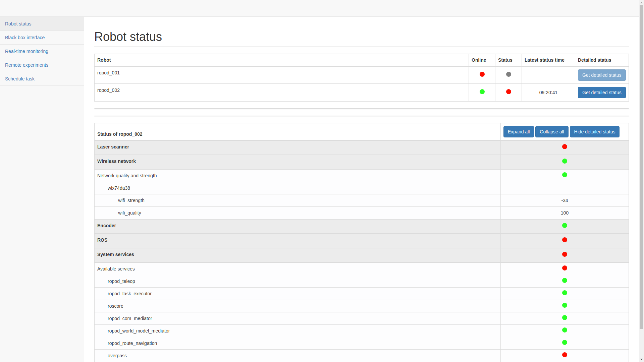The image size is (644, 362).
Task: Click overpass red status dot
Action: click(x=565, y=355)
